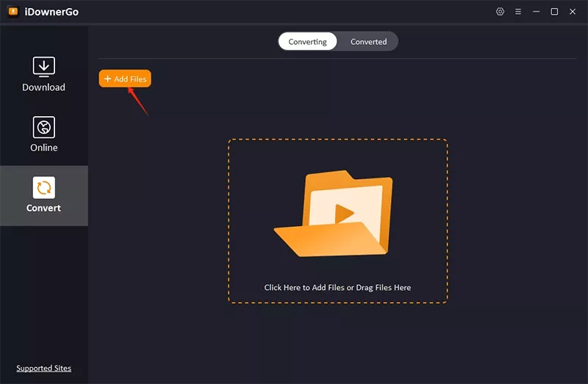588x384 pixels.
Task: Click 'Click Here to Add Files' text
Action: 337,288
